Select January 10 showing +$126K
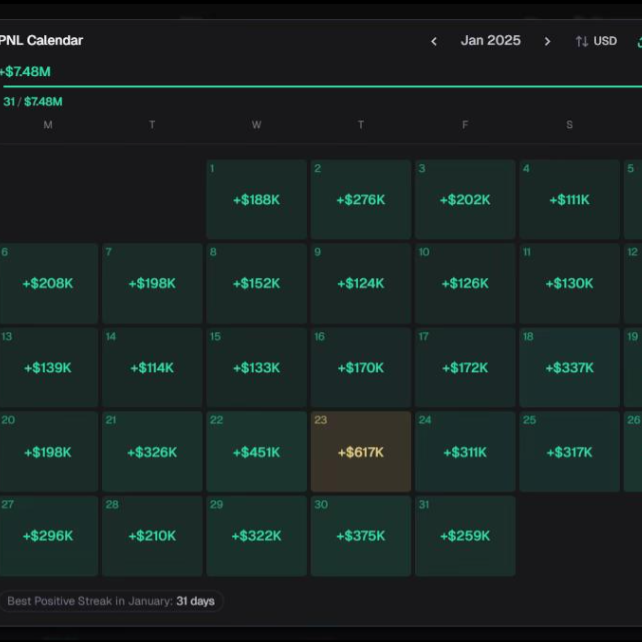The image size is (642, 642). (465, 283)
